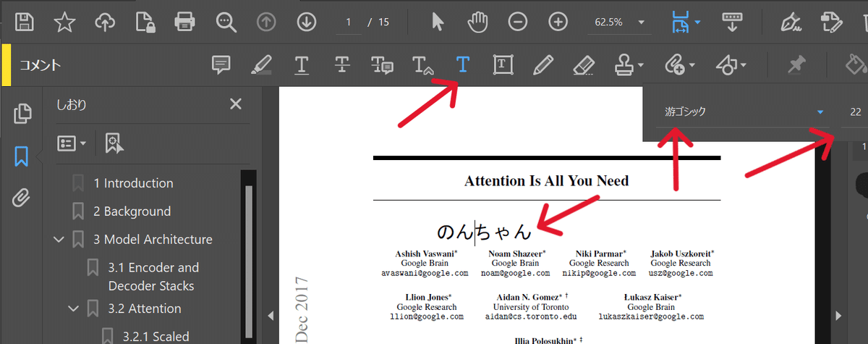
Task: Edit the current page number field
Action: tap(349, 22)
